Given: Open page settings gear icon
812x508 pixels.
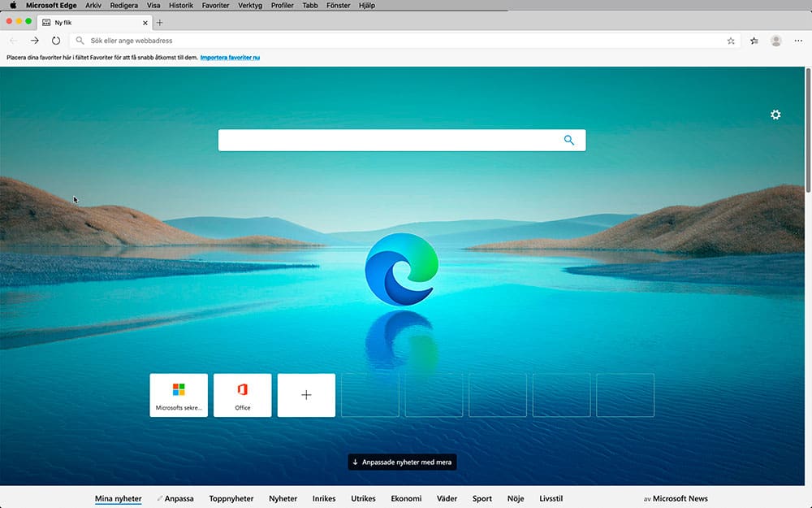Looking at the screenshot, I should coord(775,115).
